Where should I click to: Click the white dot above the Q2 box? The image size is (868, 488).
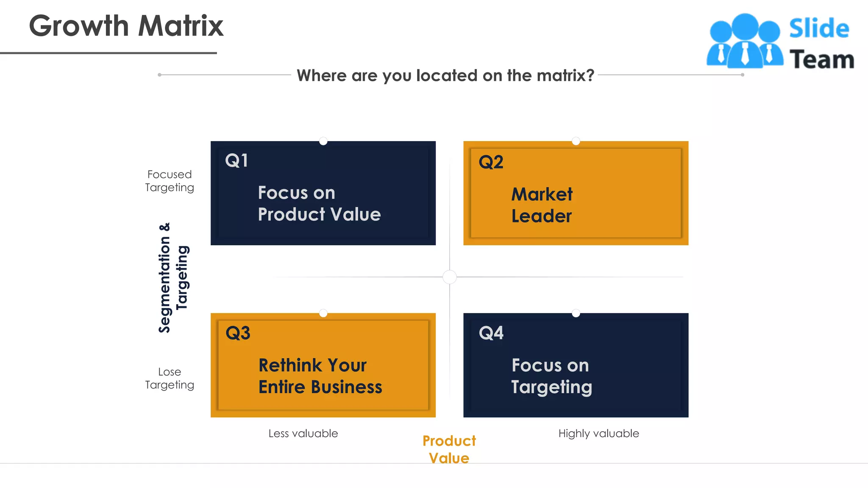tap(576, 141)
